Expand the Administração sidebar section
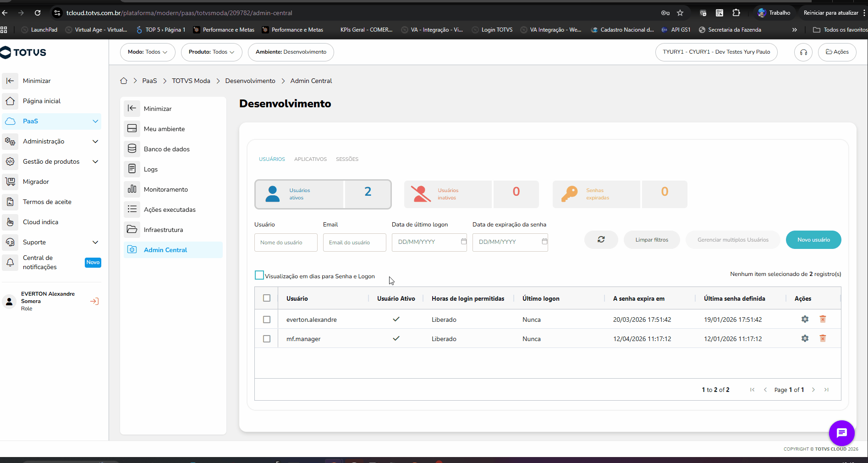 click(x=95, y=141)
